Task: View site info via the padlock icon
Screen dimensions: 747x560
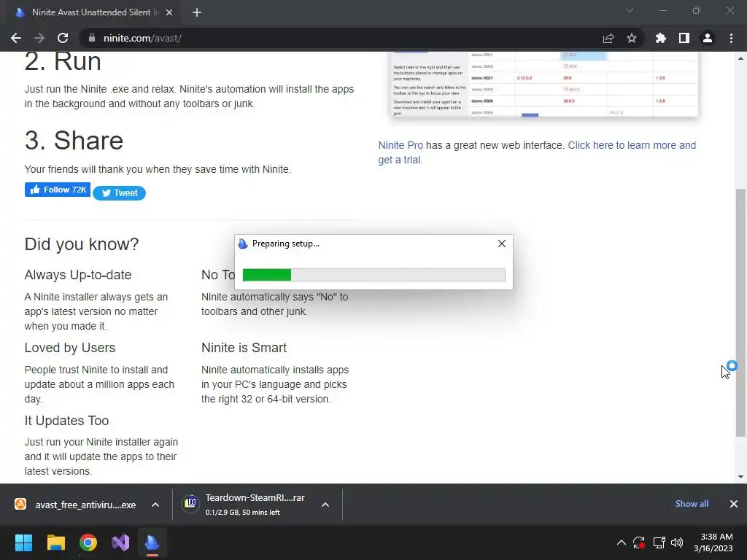Action: 92,38
